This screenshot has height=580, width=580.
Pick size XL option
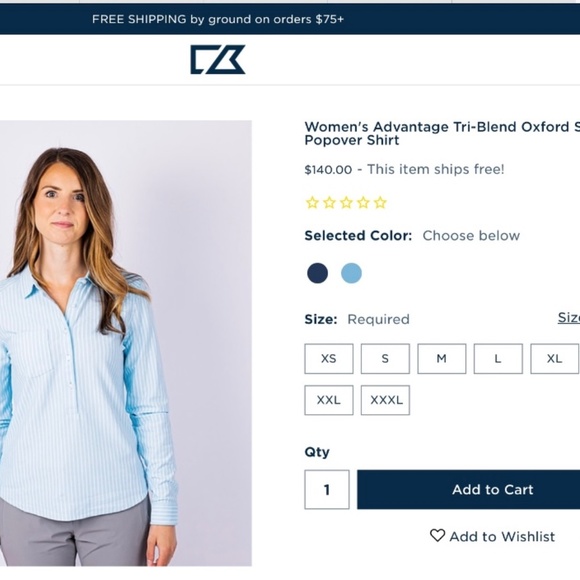[x=554, y=358]
